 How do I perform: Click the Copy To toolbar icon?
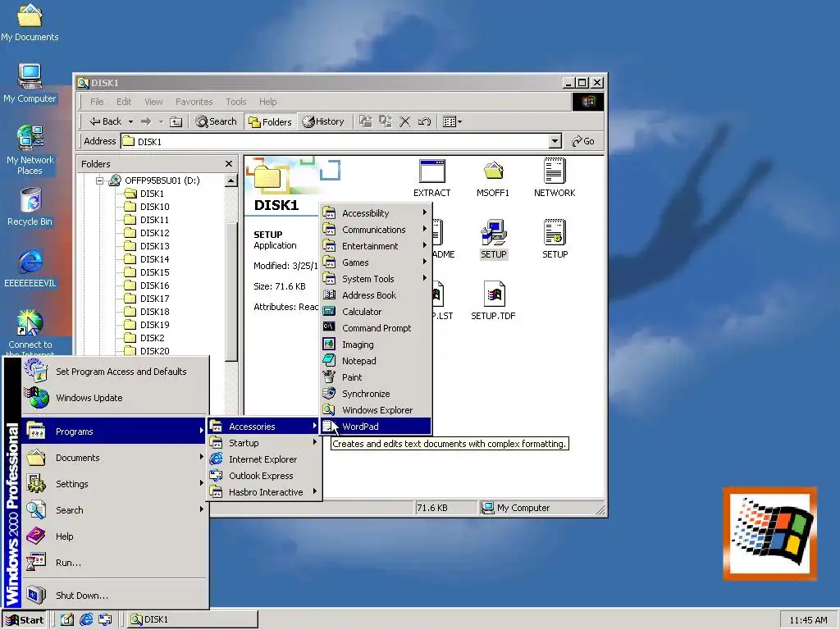coord(386,121)
